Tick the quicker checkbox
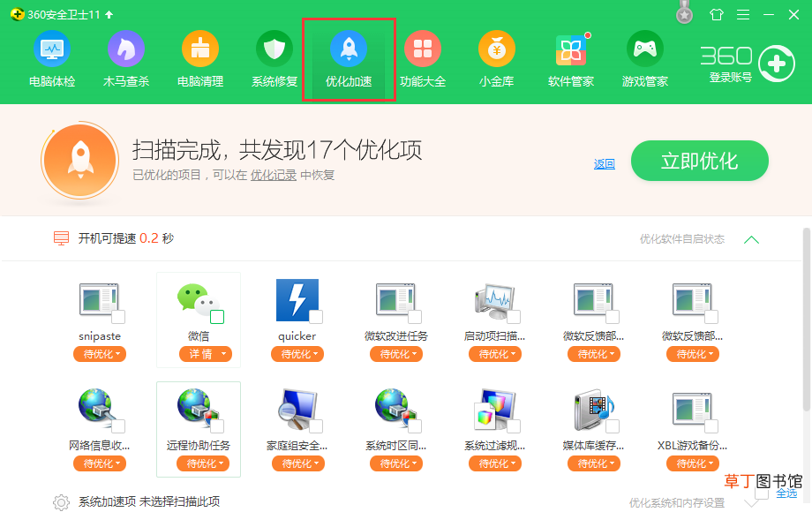 [x=316, y=317]
